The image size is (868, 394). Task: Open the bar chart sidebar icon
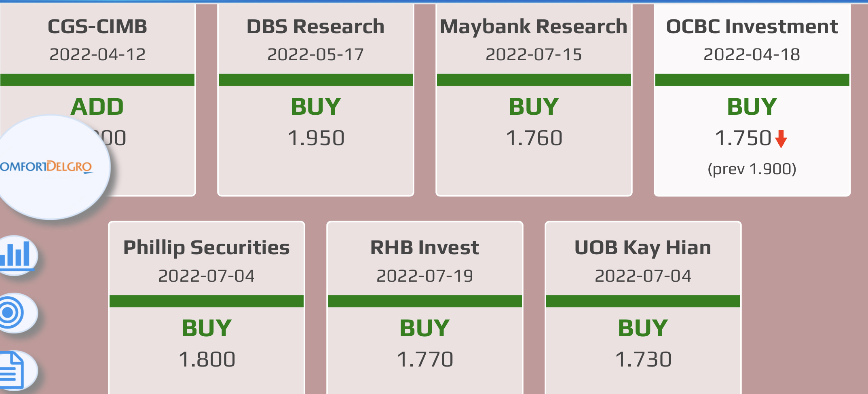[x=16, y=255]
